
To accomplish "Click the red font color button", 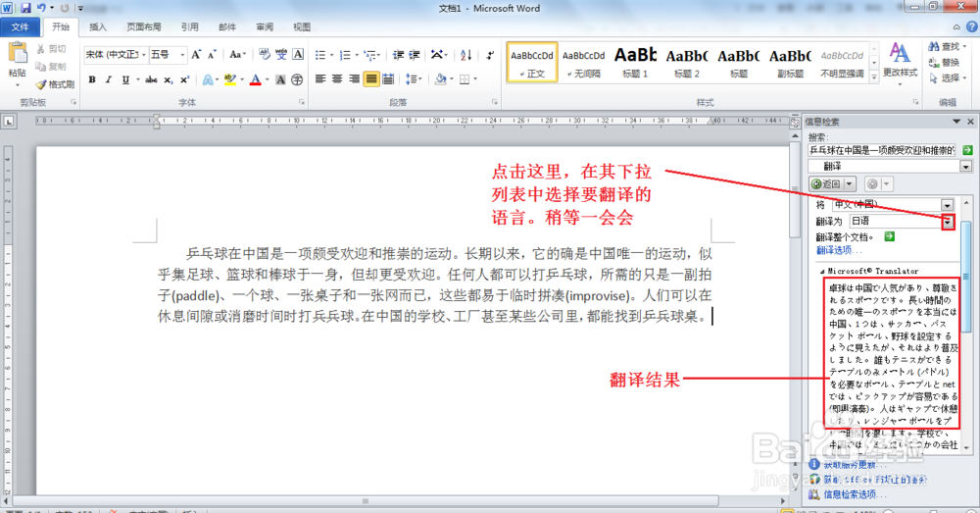I will click(x=255, y=79).
